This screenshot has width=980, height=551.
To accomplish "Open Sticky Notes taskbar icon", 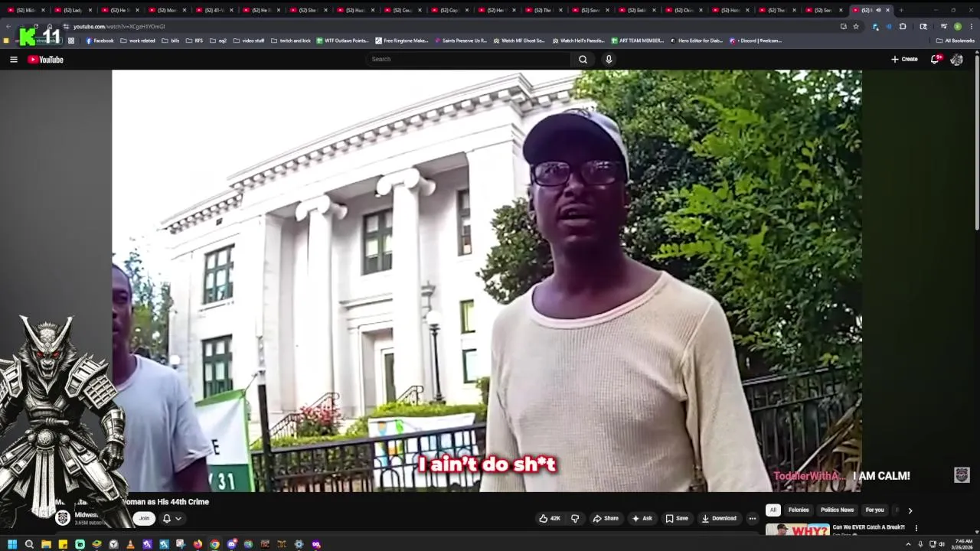I will (x=63, y=544).
